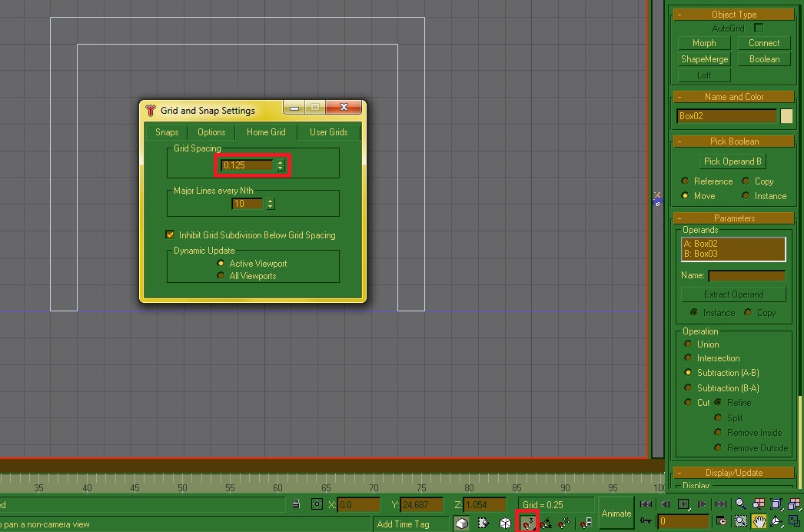Click Pick Operand B button
The width and height of the screenshot is (804, 532).
(733, 161)
